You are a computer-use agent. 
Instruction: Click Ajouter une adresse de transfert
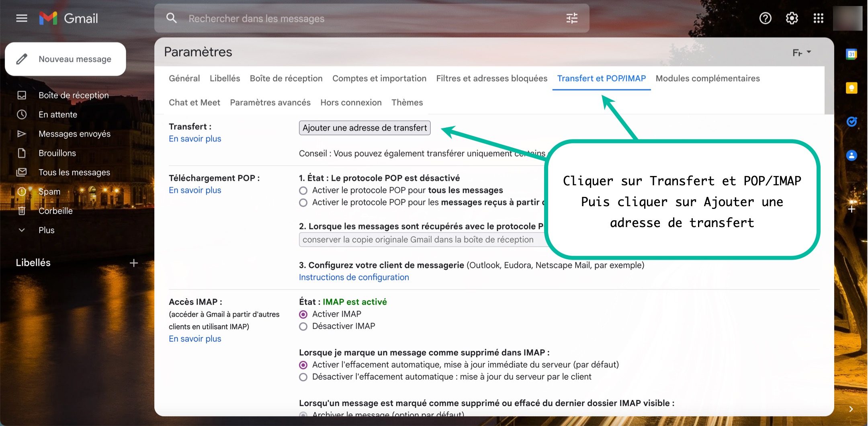coord(364,128)
